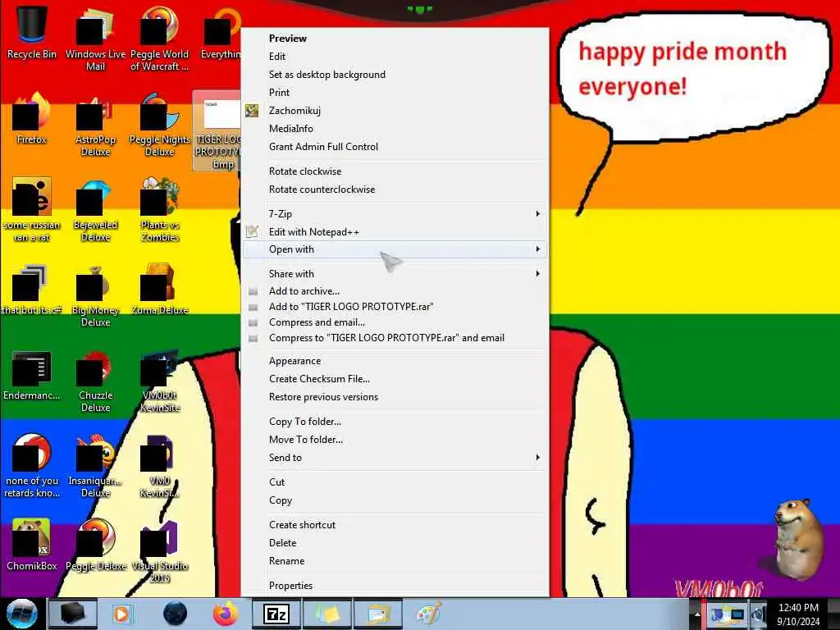Click Copy To folder...
Image resolution: width=840 pixels, height=630 pixels.
pos(395,422)
